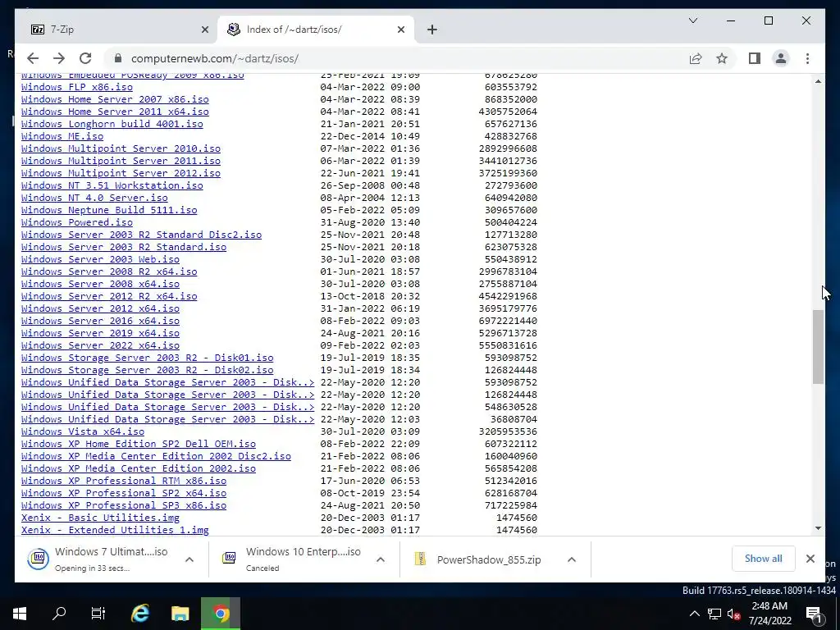Open the notification center

pyautogui.click(x=814, y=614)
